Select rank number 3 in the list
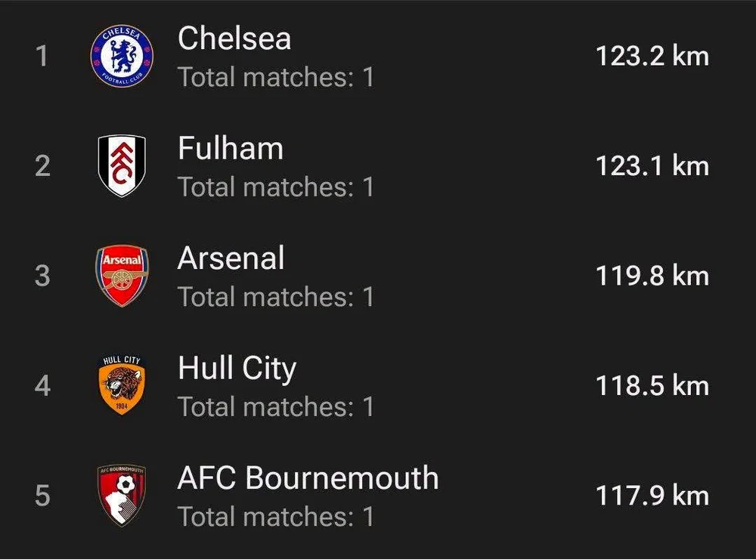Screen dimensions: 756x559 42,276
